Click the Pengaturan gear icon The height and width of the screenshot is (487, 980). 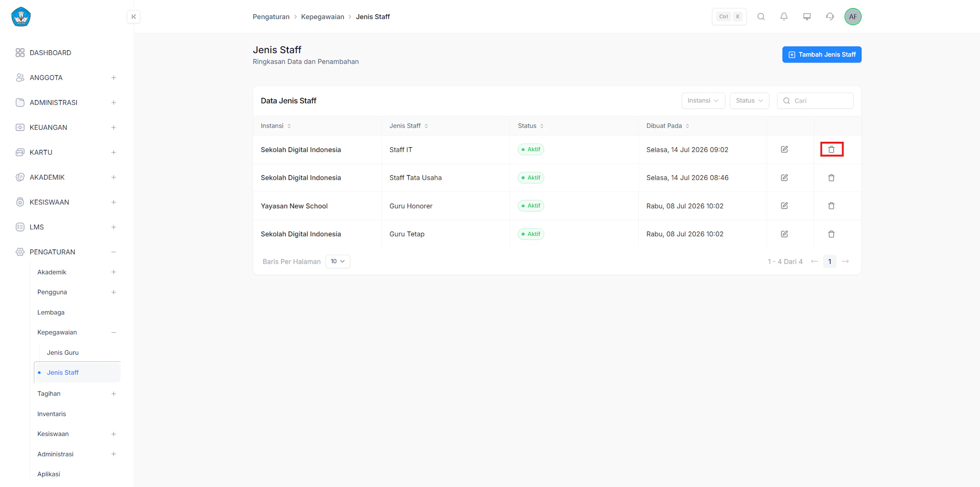(20, 252)
